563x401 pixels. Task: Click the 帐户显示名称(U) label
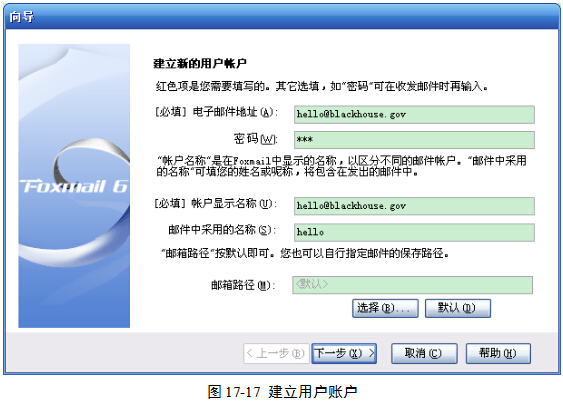coord(215,204)
